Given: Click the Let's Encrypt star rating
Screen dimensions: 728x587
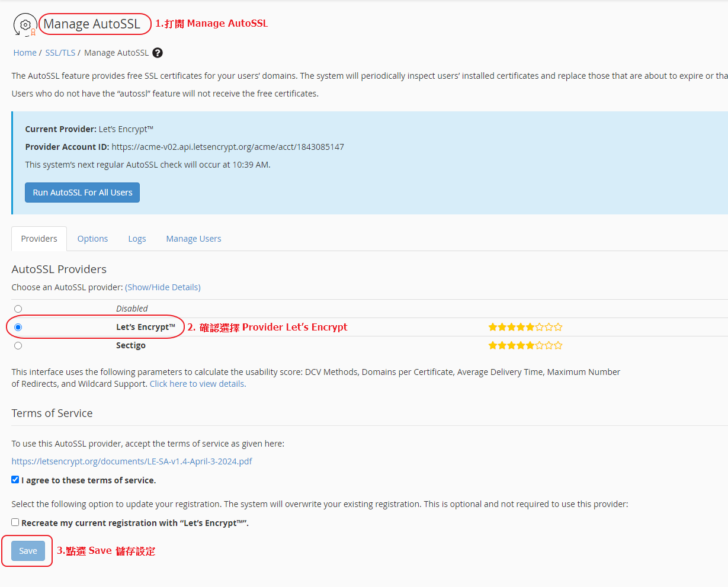Looking at the screenshot, I should pyautogui.click(x=525, y=327).
